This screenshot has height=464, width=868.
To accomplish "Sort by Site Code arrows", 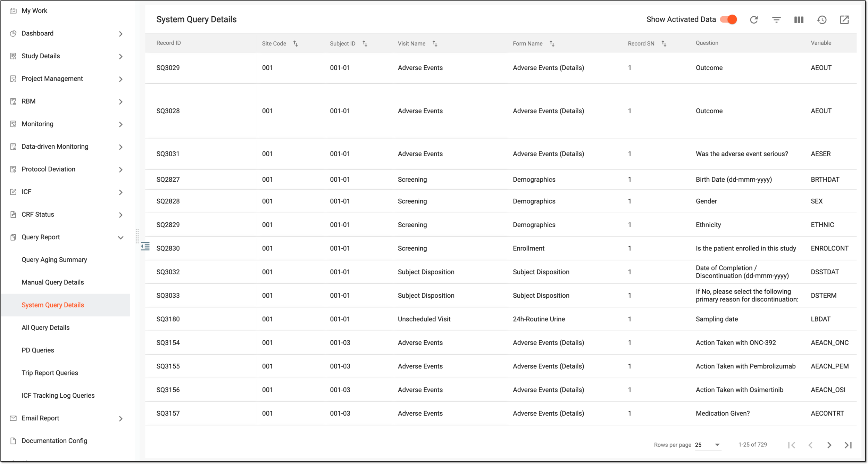I will [295, 43].
